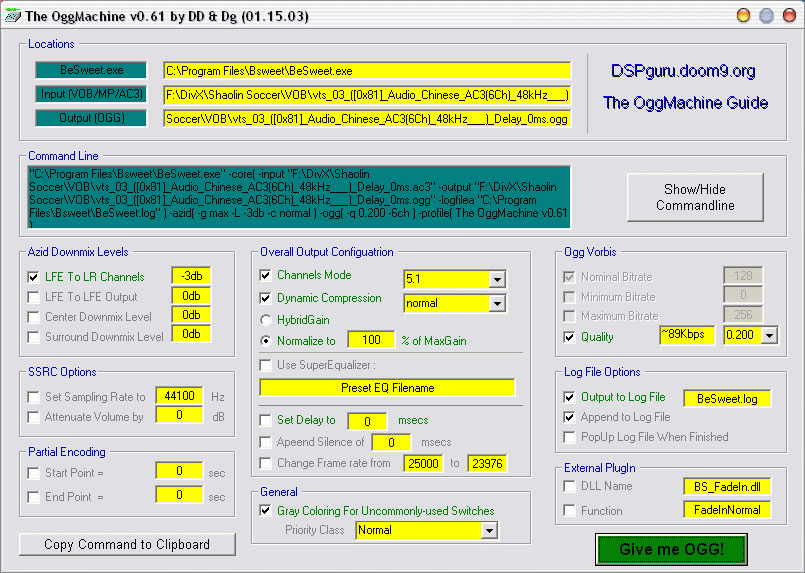Click the Apeend Silence msecs field

[x=391, y=443]
